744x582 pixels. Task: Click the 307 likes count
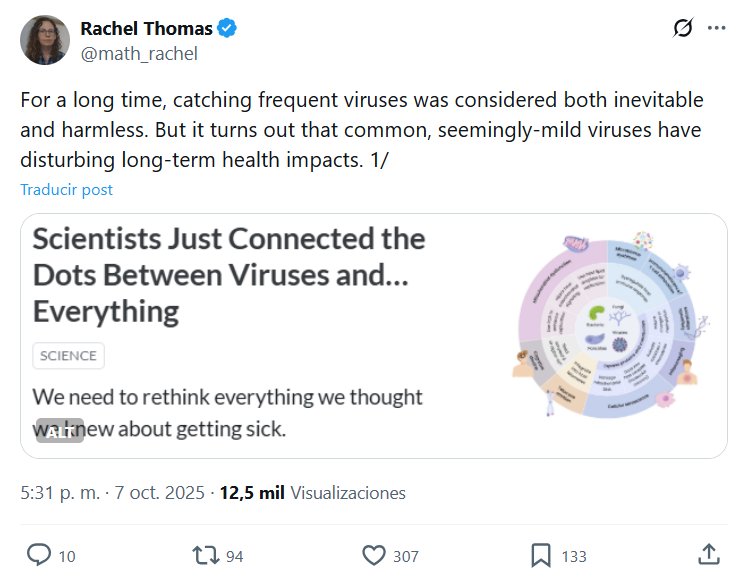click(x=406, y=556)
